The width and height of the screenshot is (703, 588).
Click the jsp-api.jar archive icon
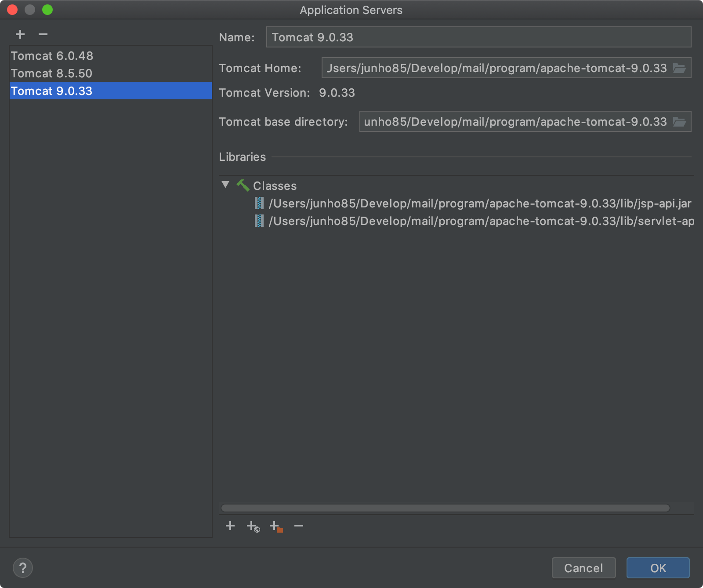[x=259, y=203]
